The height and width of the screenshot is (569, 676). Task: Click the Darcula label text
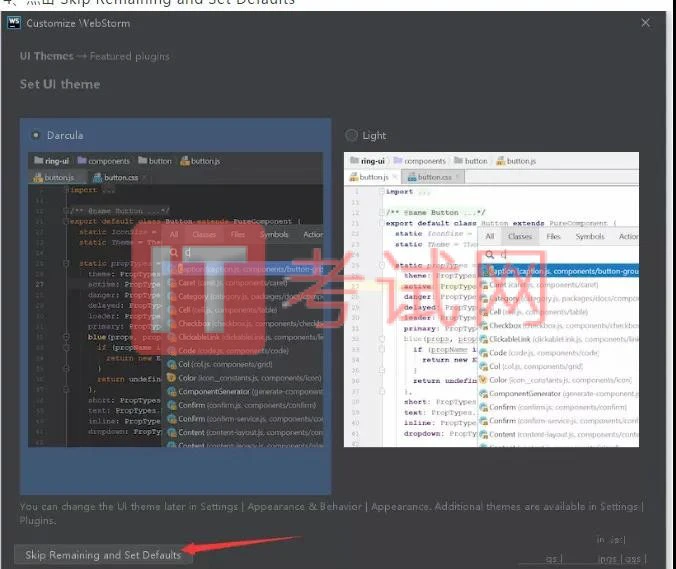(65, 135)
